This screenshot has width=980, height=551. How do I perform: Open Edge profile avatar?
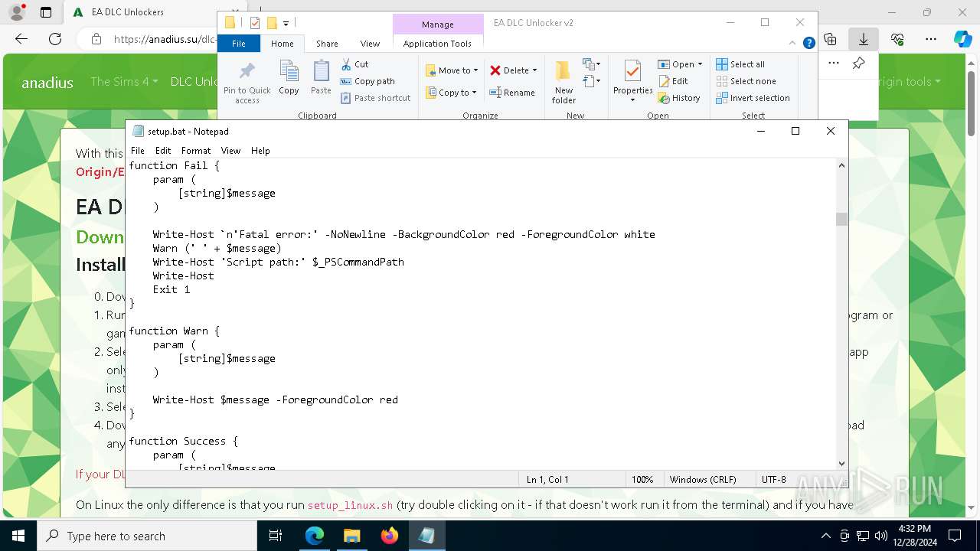pyautogui.click(x=17, y=12)
